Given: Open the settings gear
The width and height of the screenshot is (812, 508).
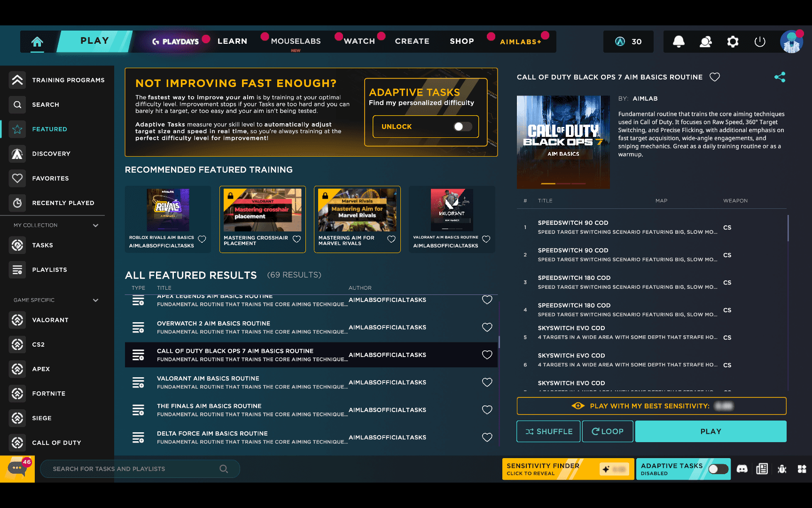Looking at the screenshot, I should coord(733,42).
